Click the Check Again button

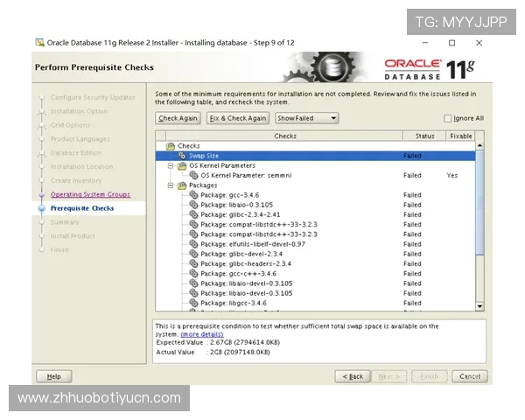[x=178, y=118]
